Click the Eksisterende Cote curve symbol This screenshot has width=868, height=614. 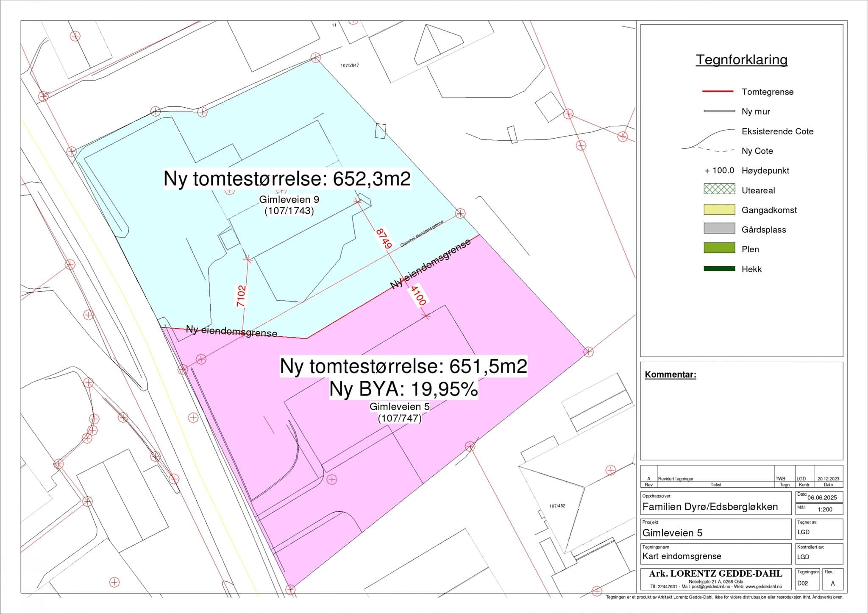point(708,138)
